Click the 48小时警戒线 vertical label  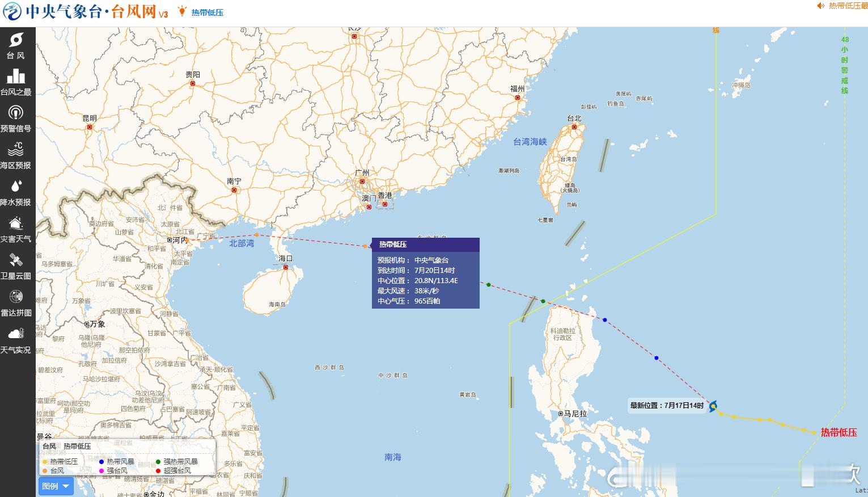point(845,65)
